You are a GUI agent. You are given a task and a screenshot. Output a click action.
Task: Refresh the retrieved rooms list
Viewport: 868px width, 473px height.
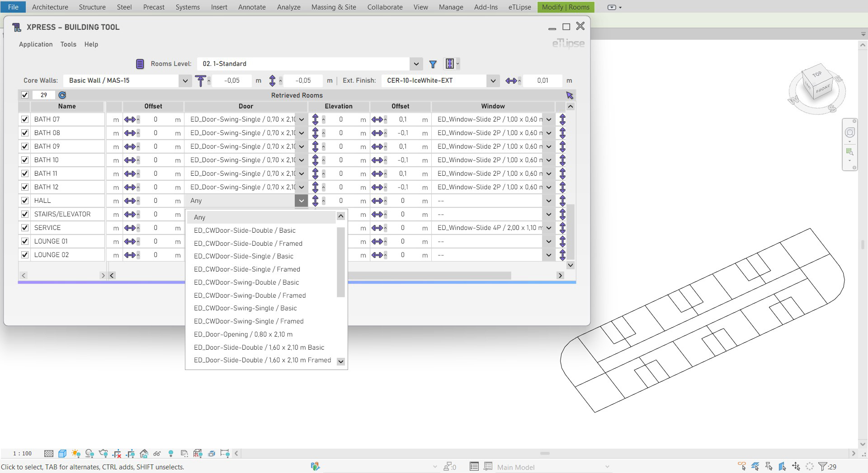click(62, 95)
